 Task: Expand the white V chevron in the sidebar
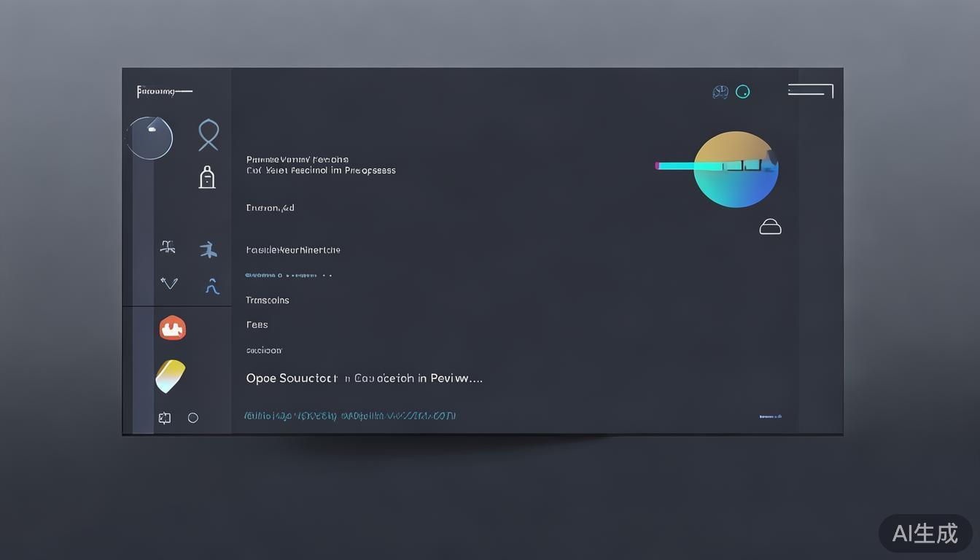tap(169, 283)
